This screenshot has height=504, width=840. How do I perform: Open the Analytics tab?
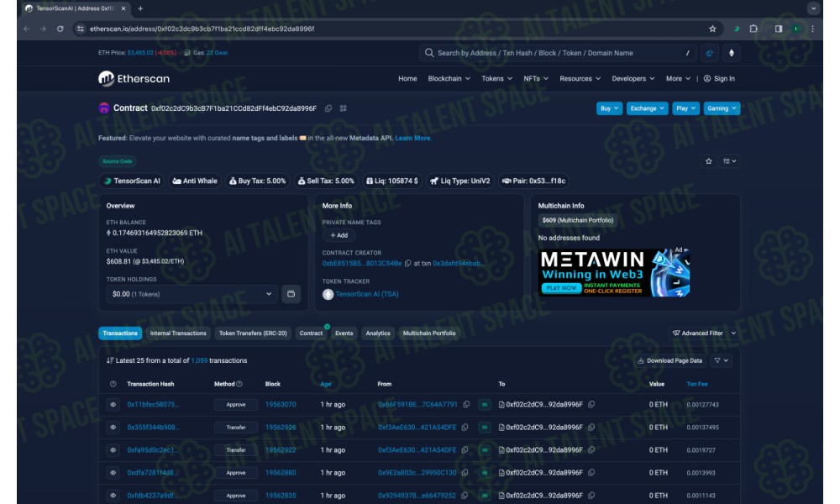(378, 333)
